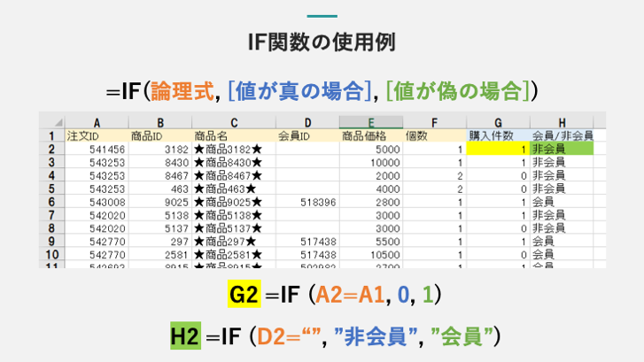Click the yellow highlighted spreadsheet cell G2
The image size is (644, 362).
click(498, 150)
